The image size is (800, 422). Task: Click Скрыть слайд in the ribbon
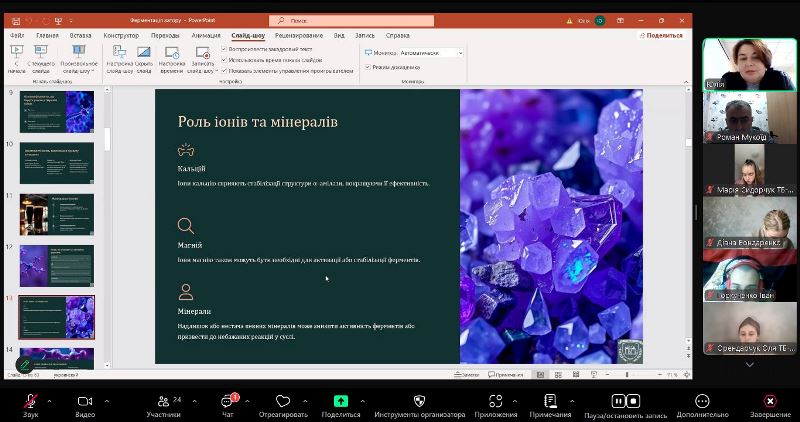coord(144,59)
